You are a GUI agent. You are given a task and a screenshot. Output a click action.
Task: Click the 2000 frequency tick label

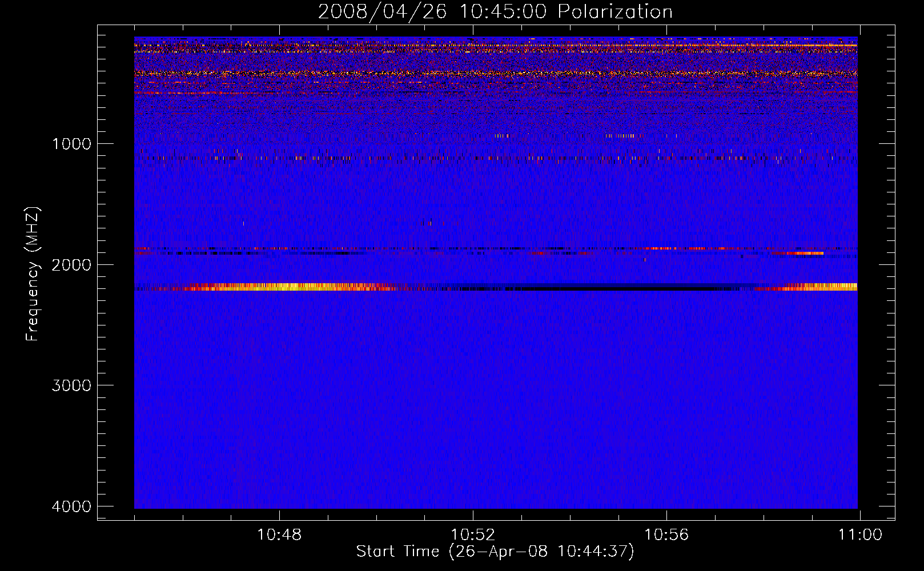tap(71, 265)
